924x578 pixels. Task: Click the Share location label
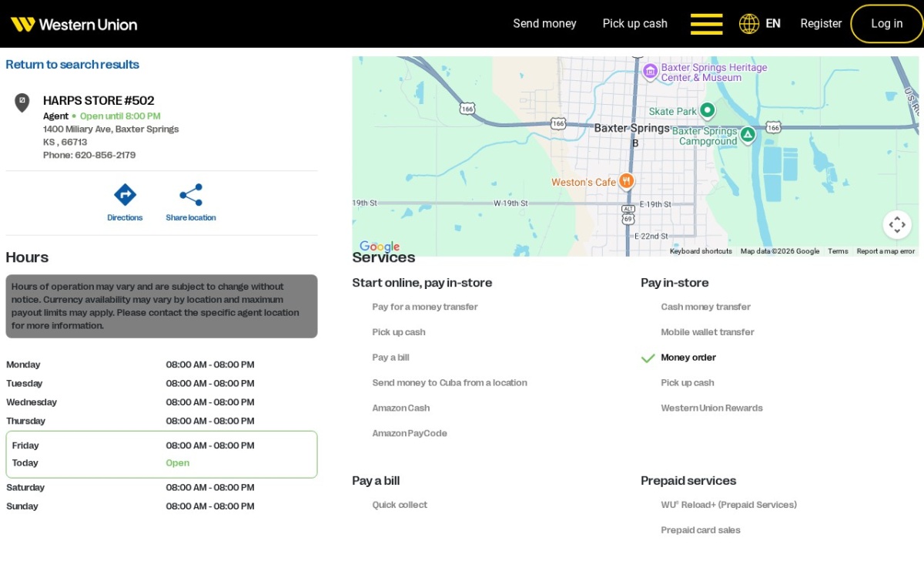coord(191,218)
